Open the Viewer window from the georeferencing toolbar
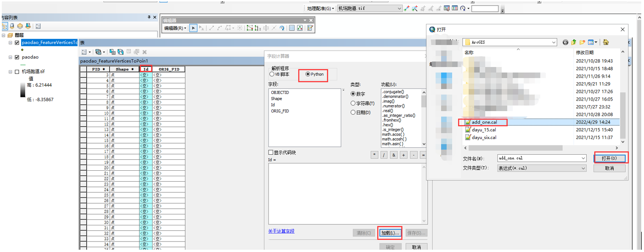Image resolution: width=644 pixels, height=252 pixels. 447,8
